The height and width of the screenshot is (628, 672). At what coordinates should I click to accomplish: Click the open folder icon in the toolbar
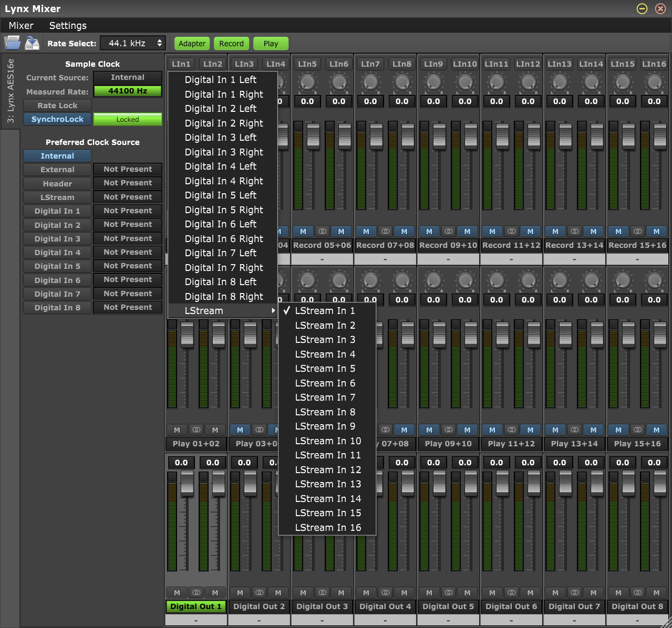point(13,43)
